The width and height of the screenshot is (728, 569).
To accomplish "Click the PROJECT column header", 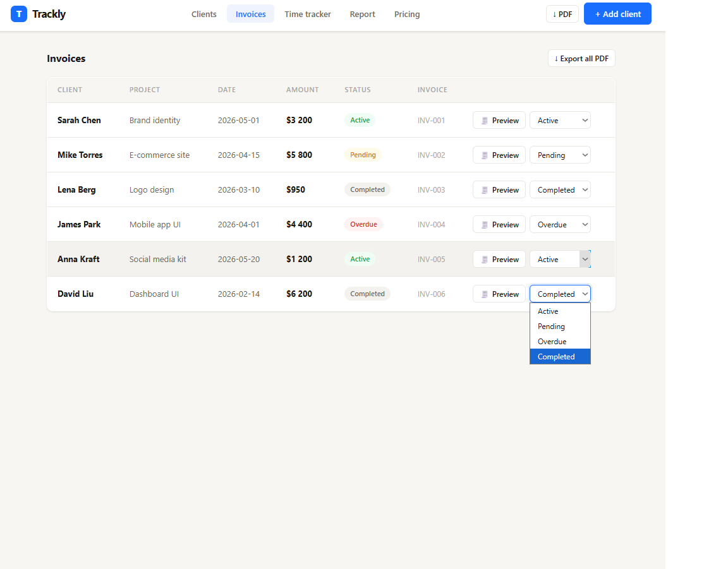I will click(144, 90).
